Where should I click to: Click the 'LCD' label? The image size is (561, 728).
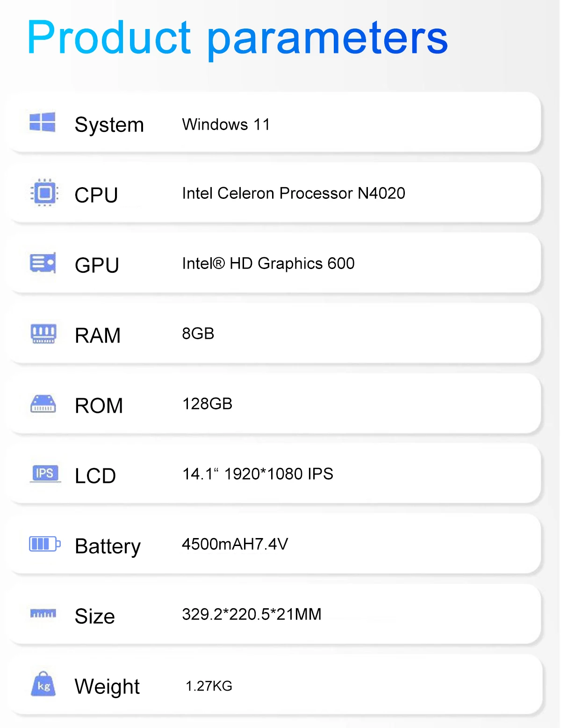click(95, 476)
